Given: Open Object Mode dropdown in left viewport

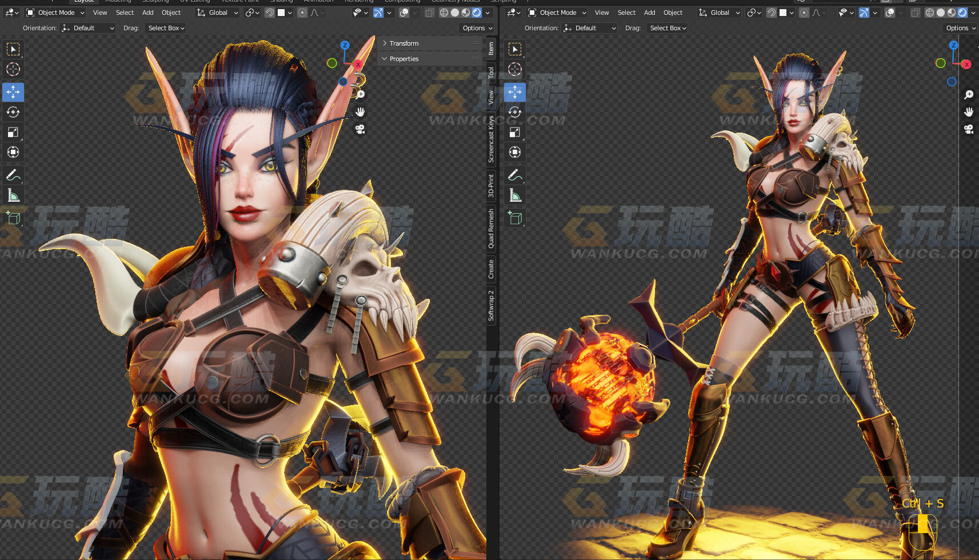Looking at the screenshot, I should point(55,13).
